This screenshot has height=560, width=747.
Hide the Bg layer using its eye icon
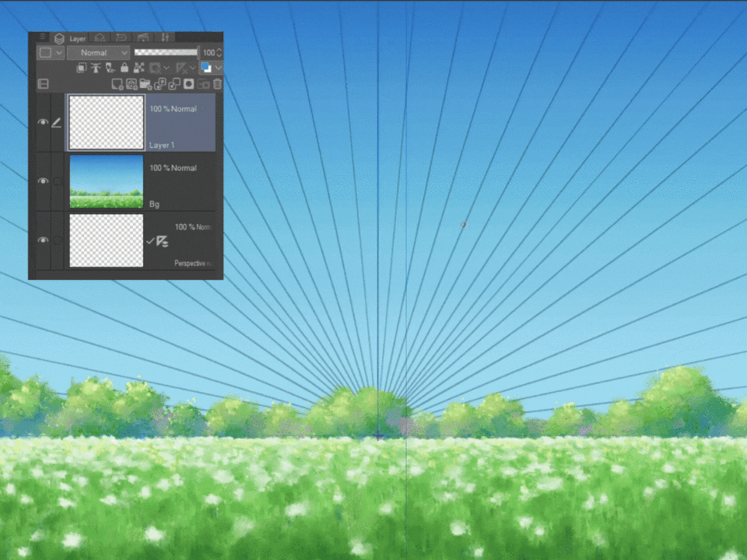click(x=43, y=181)
